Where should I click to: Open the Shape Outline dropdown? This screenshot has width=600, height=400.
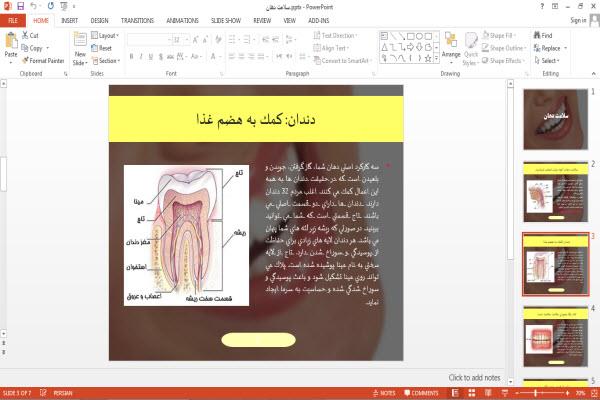pyautogui.click(x=504, y=48)
